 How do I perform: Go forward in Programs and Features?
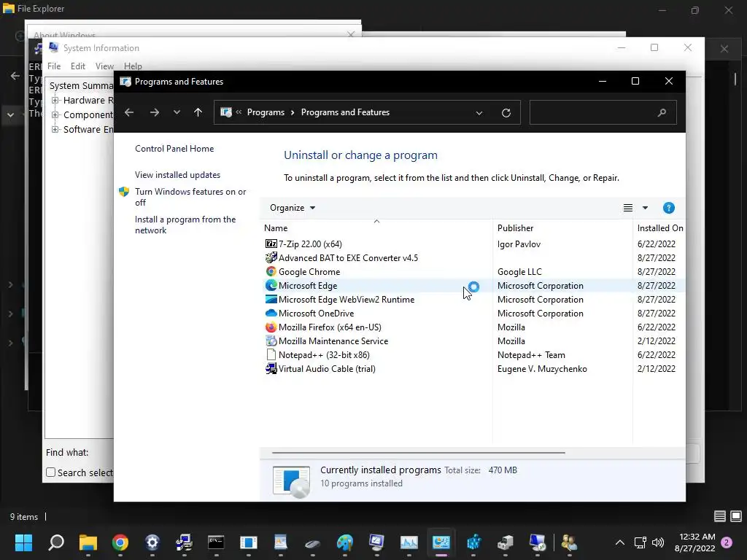click(x=155, y=112)
